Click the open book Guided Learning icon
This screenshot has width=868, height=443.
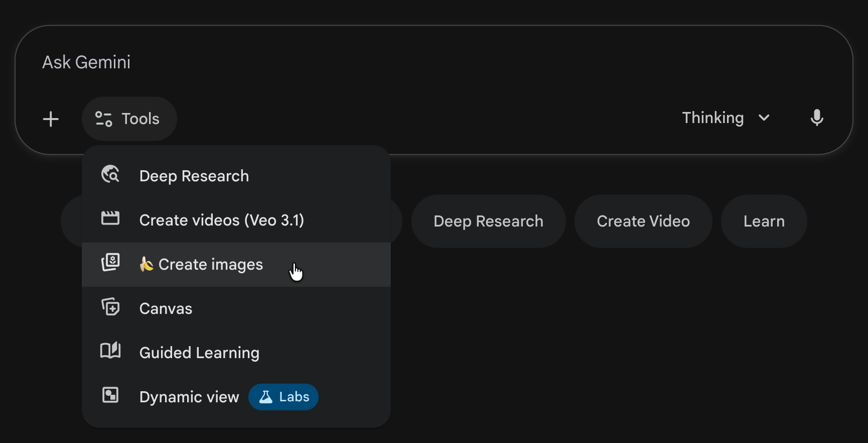[x=110, y=350]
